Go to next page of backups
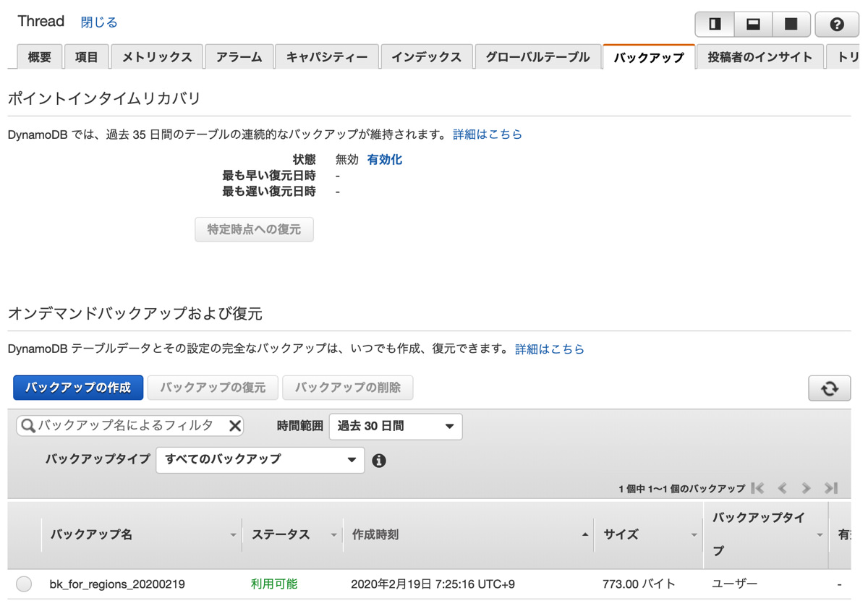 (806, 488)
